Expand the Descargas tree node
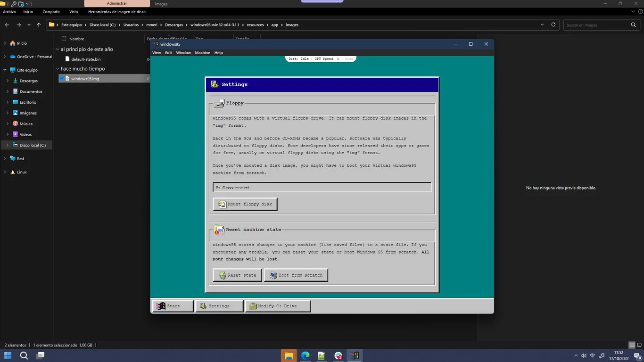The image size is (644, 362). tap(8, 81)
